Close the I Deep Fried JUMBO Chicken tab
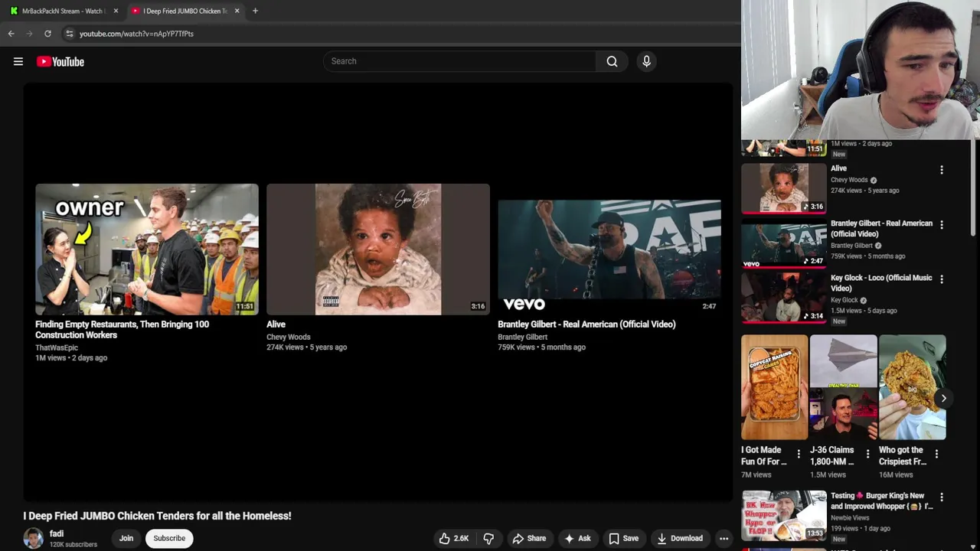This screenshot has height=551, width=980. [237, 11]
